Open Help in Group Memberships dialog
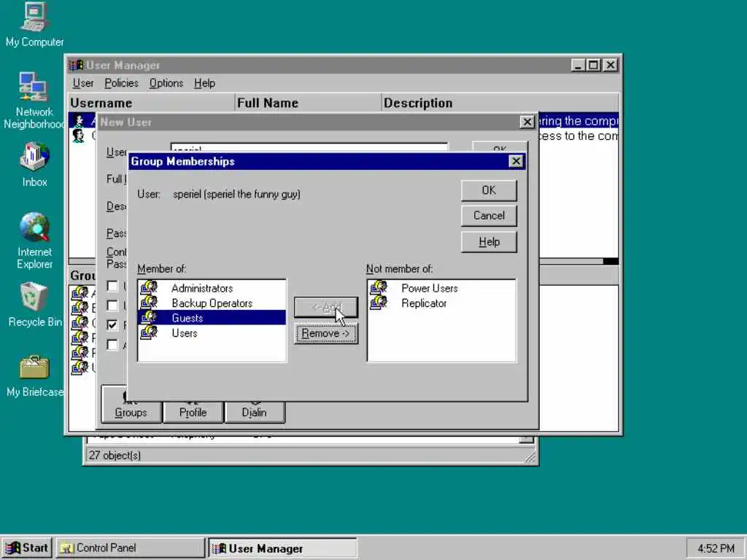This screenshot has width=747, height=560. click(489, 242)
